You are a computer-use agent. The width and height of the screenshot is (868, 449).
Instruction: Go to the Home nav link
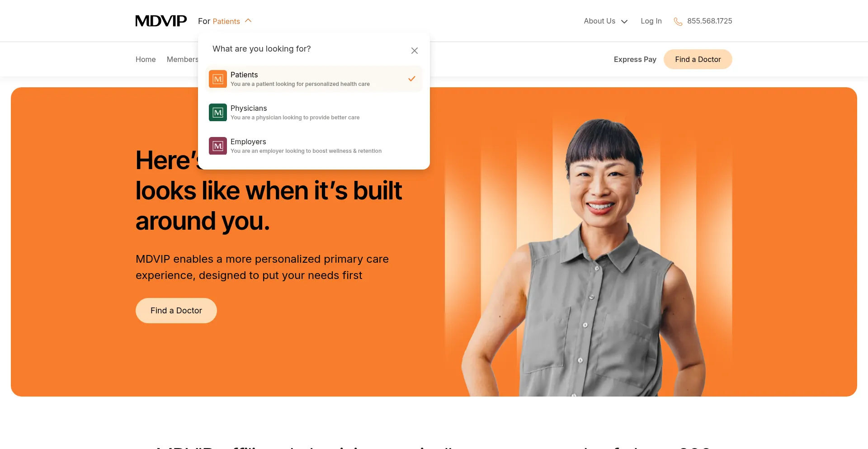[146, 59]
